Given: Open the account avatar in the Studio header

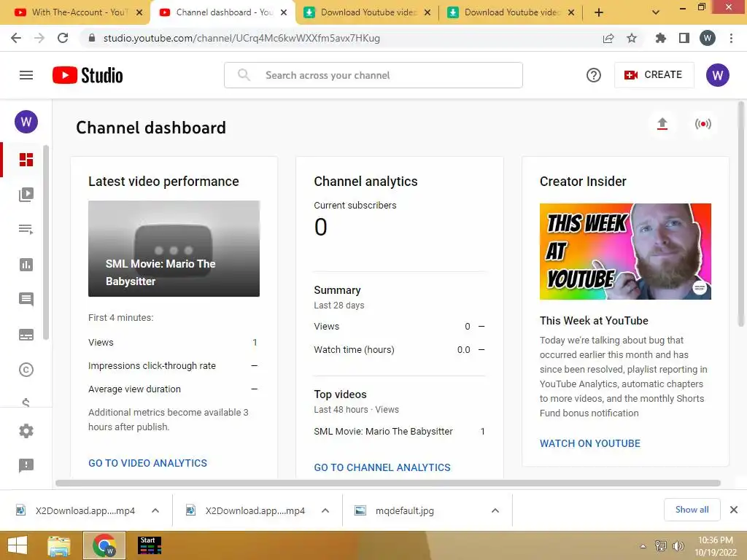Looking at the screenshot, I should tap(718, 75).
